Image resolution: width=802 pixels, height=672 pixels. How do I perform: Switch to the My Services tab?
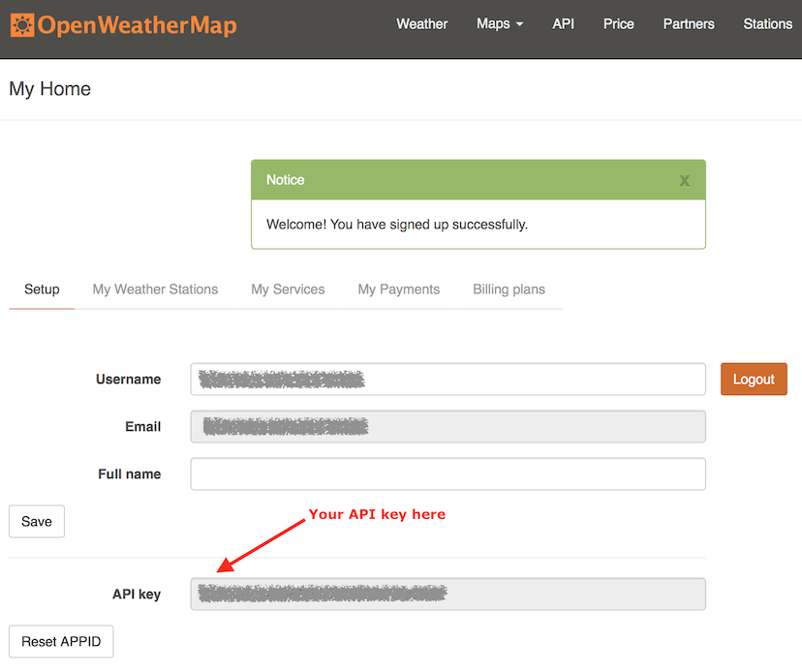[288, 289]
